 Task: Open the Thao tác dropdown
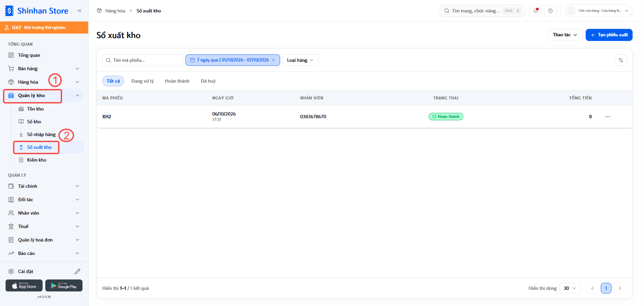(x=565, y=35)
